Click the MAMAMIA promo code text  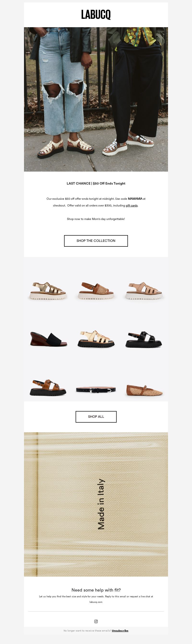135,199
